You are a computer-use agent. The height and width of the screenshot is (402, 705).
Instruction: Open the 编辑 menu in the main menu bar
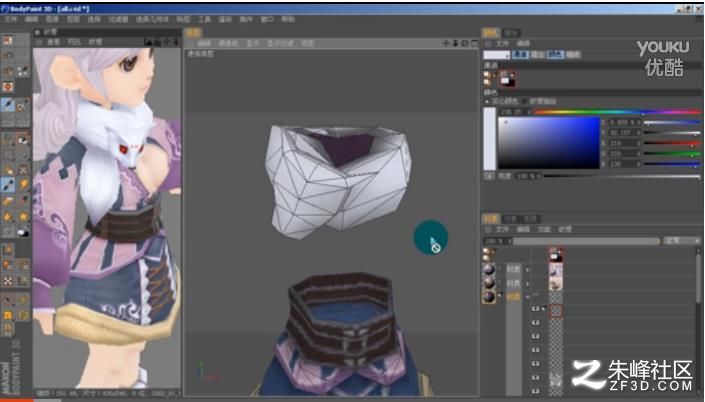click(x=31, y=19)
